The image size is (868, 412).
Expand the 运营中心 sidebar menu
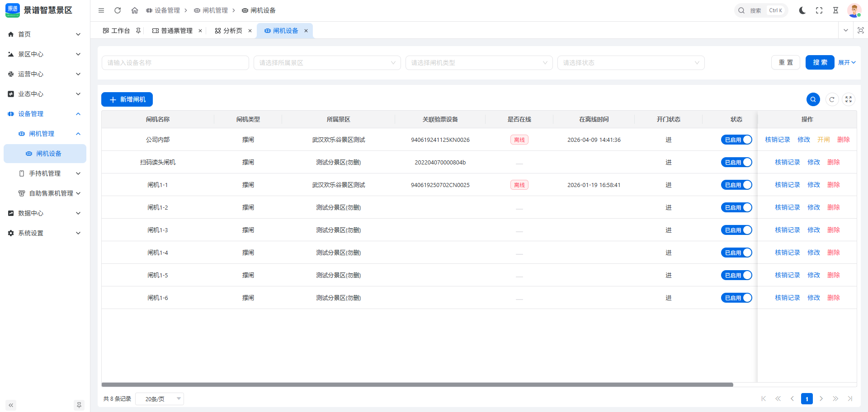[45, 74]
